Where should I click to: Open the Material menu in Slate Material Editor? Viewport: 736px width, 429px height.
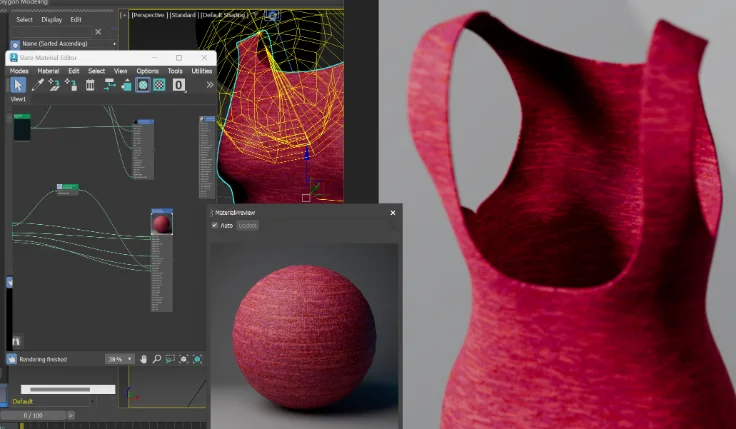point(48,71)
